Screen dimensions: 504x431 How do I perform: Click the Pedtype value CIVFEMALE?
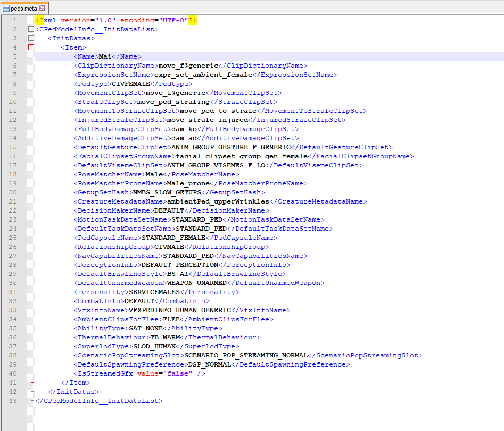point(131,84)
